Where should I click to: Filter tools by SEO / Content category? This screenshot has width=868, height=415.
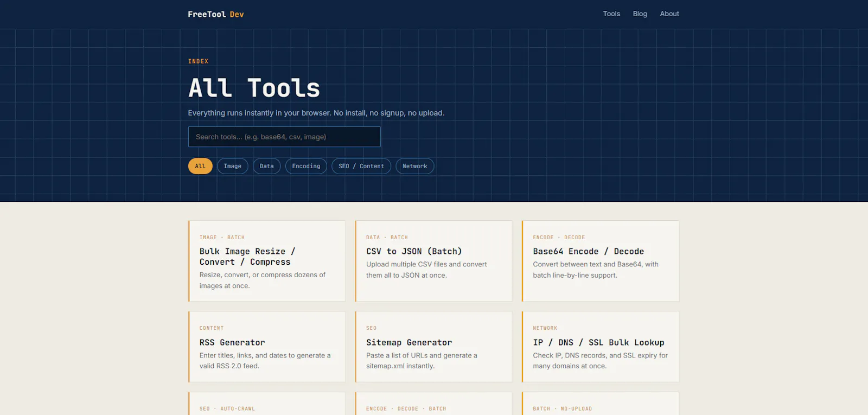(361, 166)
